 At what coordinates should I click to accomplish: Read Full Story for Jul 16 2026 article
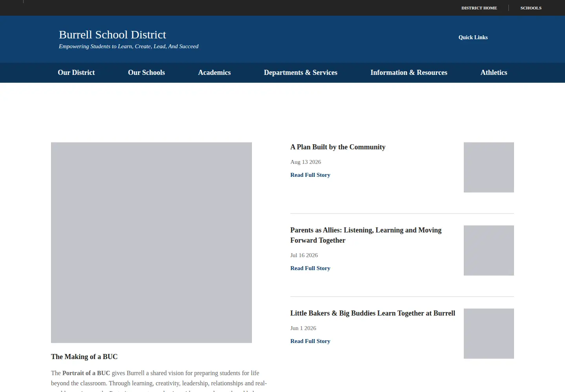click(x=310, y=268)
